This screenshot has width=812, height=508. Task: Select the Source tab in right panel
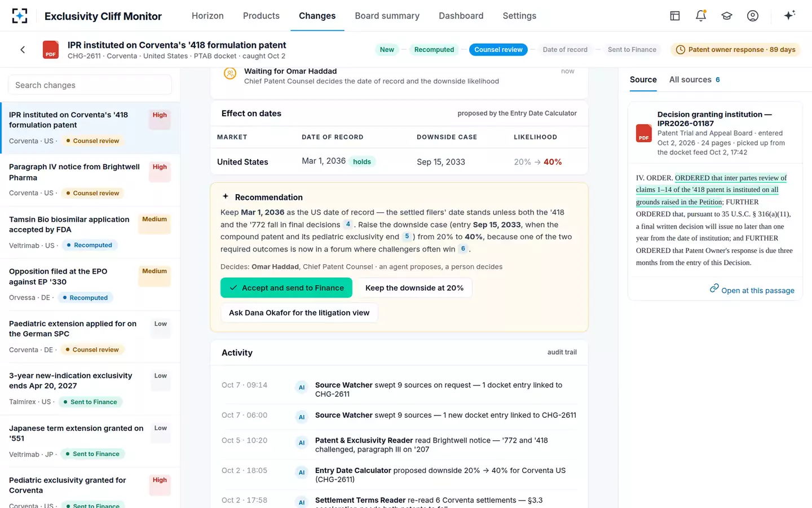(x=643, y=80)
